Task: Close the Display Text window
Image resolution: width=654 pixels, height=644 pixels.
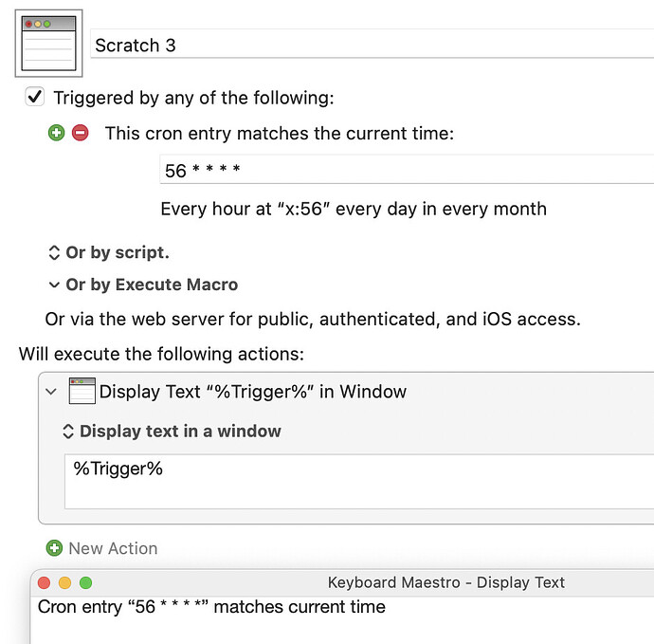Action: click(x=45, y=582)
